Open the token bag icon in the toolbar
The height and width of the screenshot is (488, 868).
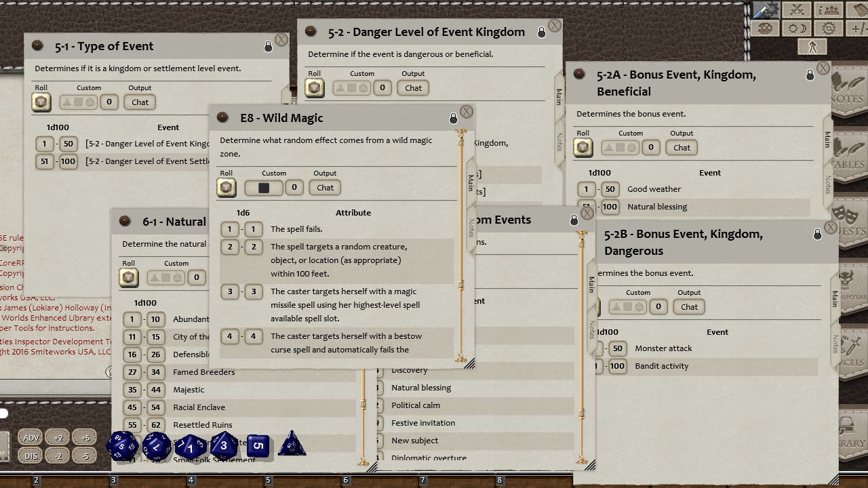(x=766, y=28)
